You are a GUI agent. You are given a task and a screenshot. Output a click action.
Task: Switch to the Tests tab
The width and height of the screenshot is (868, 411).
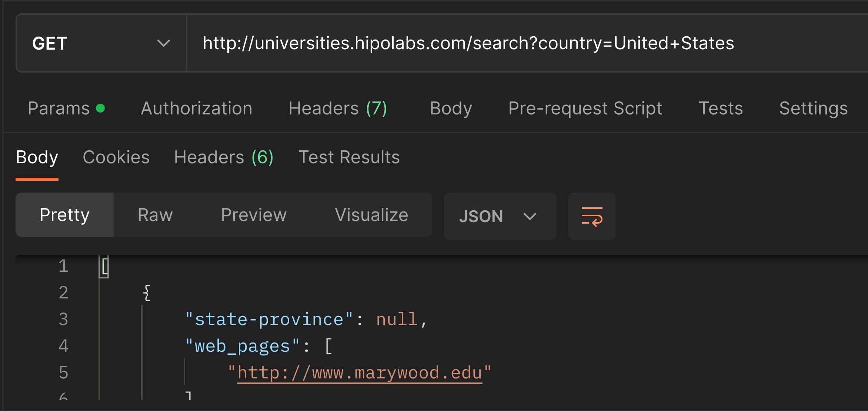(720, 108)
